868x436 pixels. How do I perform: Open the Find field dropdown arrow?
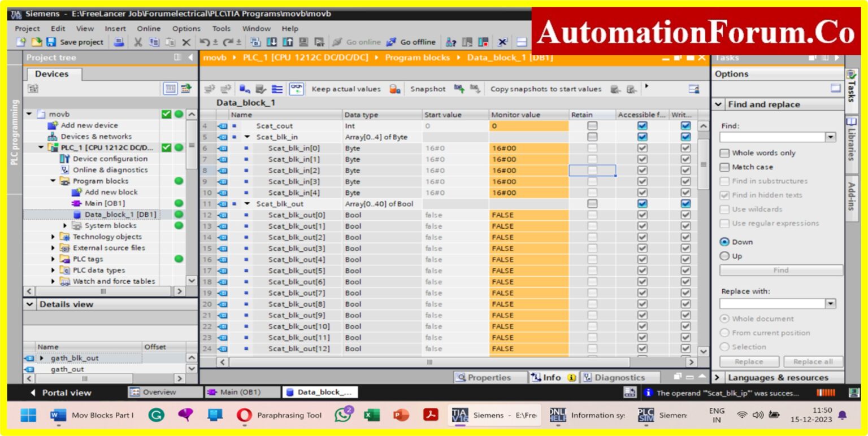830,136
